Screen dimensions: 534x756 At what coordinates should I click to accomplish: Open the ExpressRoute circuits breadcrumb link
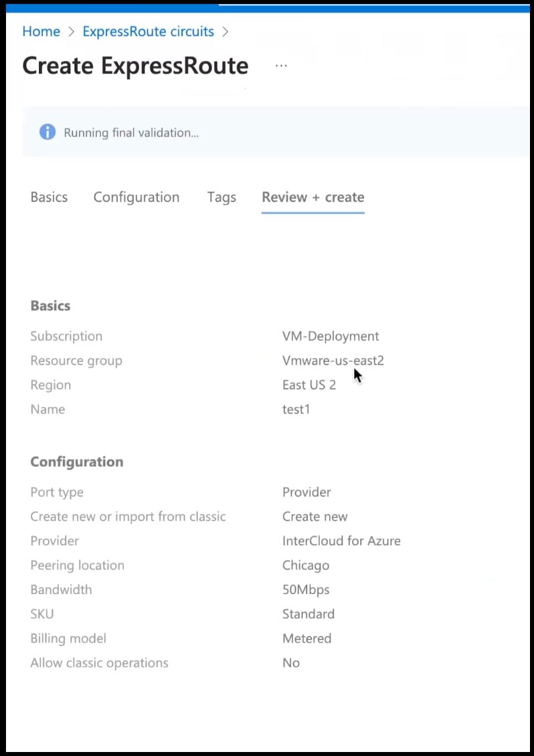click(x=148, y=31)
